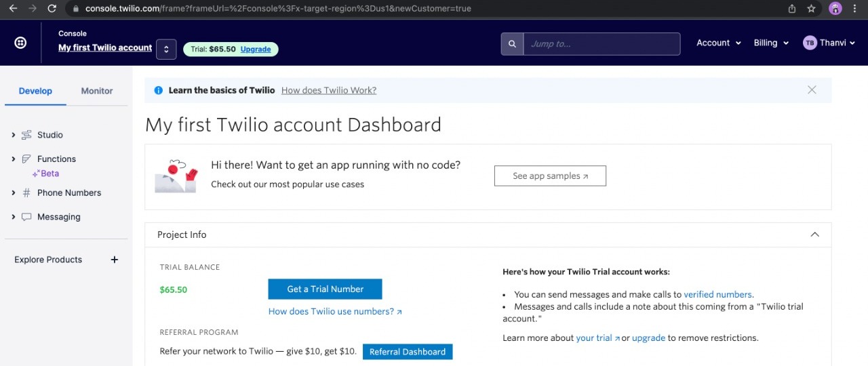Click the browser address bar URL
This screenshot has width=868, height=366.
point(278,9)
